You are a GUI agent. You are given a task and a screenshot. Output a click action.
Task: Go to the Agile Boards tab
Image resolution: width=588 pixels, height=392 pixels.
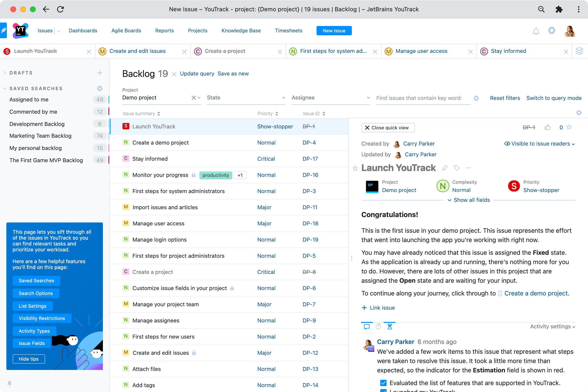point(126,30)
